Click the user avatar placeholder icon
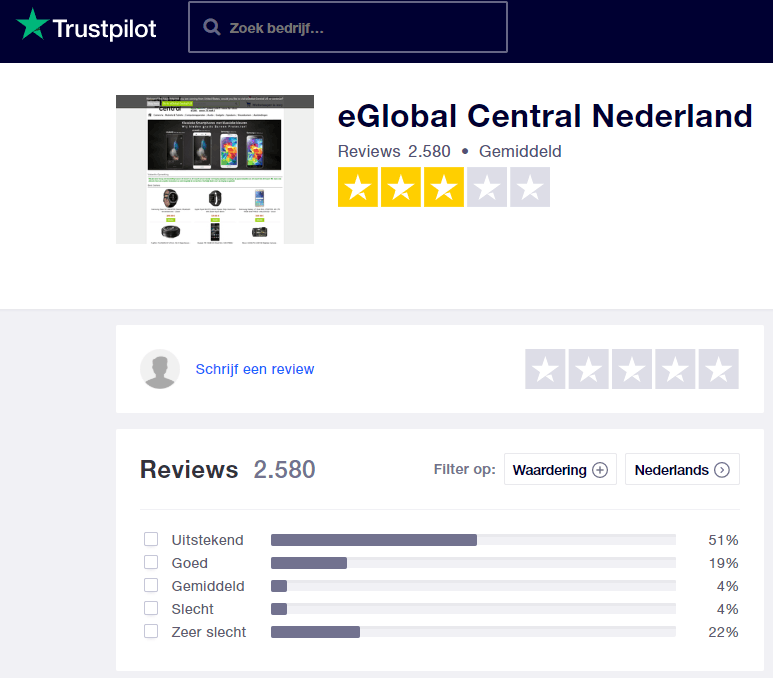Screen dimensions: 773x678 coord(160,369)
